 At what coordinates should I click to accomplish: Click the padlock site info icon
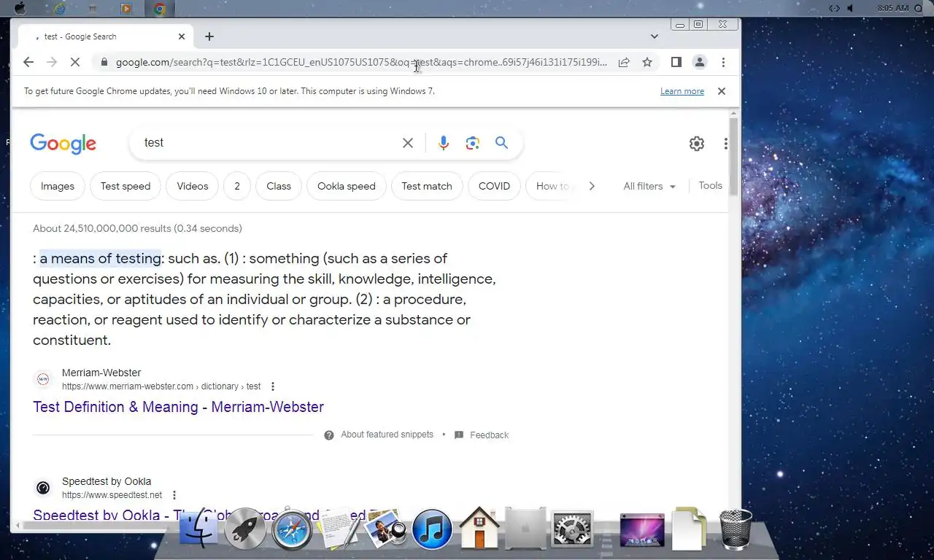click(104, 62)
